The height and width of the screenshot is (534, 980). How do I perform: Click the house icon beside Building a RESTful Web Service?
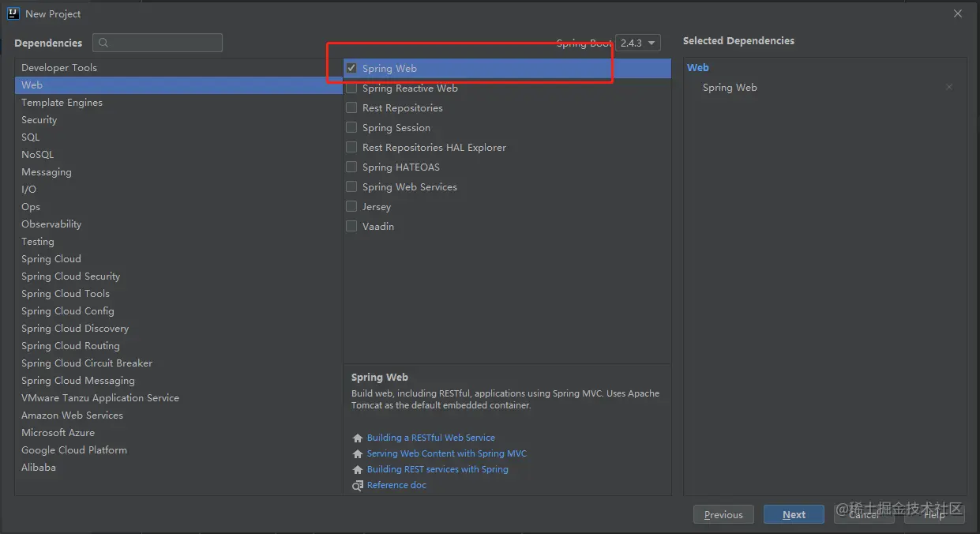tap(358, 438)
